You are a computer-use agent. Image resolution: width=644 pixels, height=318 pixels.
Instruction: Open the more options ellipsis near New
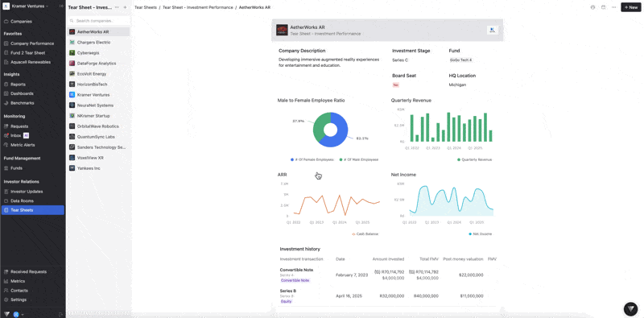(x=613, y=7)
